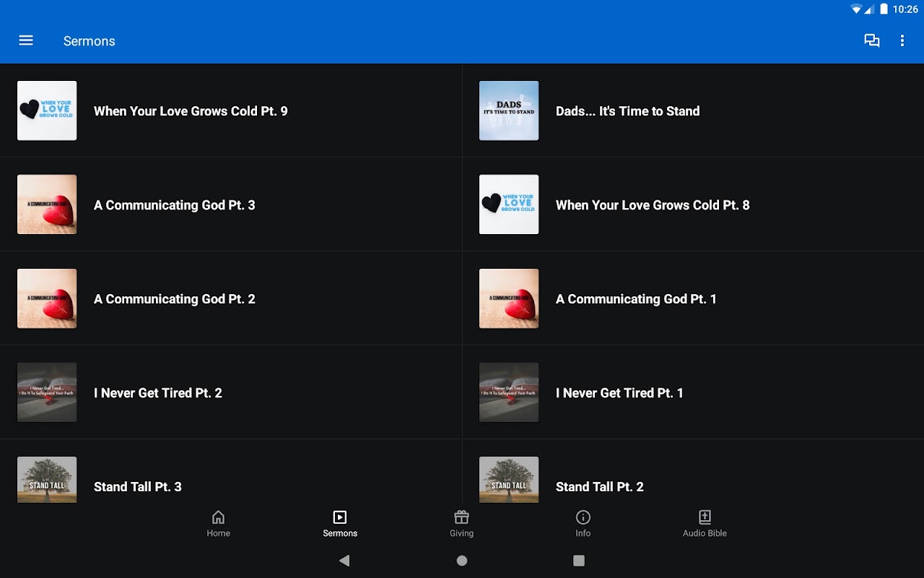Tap the Home house icon
924x578 pixels.
(218, 517)
